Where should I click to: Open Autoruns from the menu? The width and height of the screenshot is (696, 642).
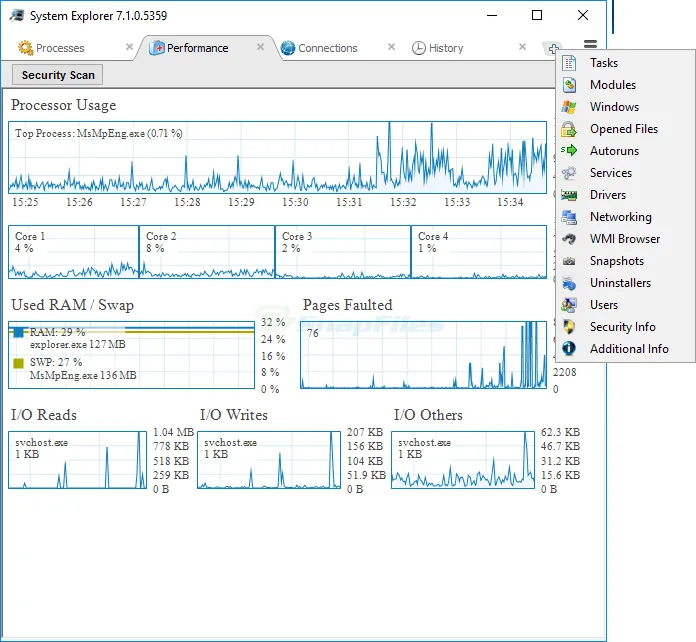625,151
